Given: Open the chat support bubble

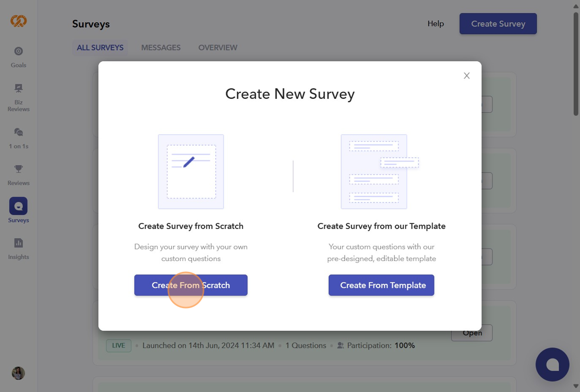Looking at the screenshot, I should 552,365.
